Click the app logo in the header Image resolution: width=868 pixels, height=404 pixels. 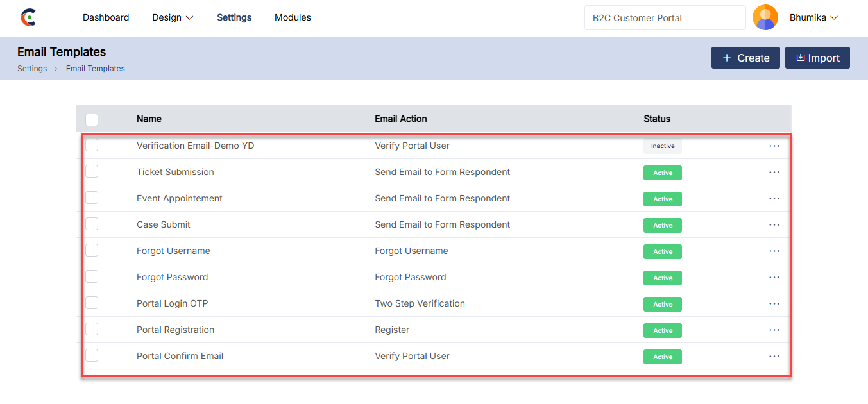click(x=28, y=18)
